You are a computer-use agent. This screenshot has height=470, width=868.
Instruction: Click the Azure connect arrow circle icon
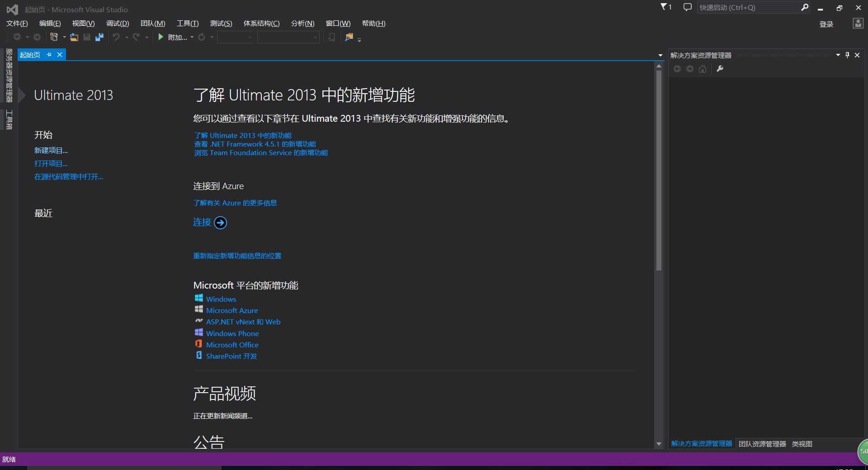pyautogui.click(x=220, y=223)
